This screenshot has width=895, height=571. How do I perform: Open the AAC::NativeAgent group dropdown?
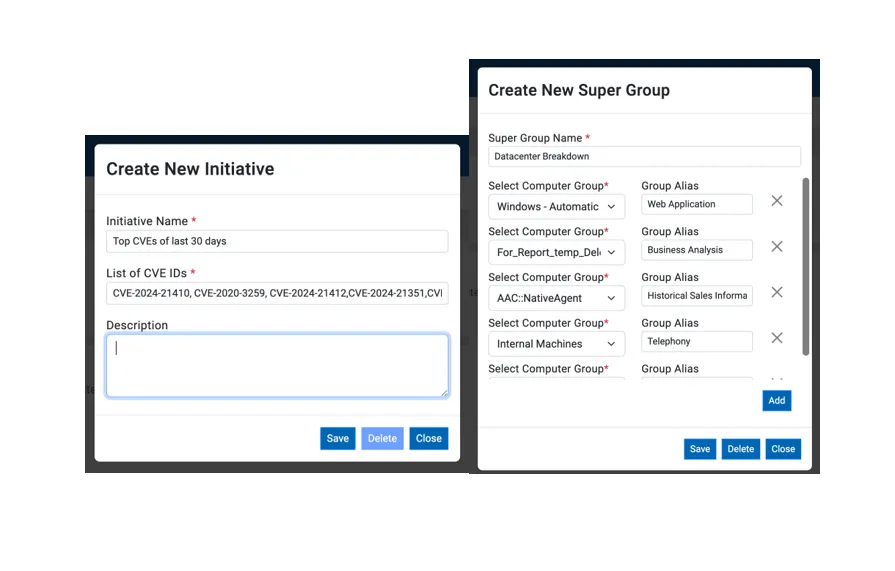[556, 298]
